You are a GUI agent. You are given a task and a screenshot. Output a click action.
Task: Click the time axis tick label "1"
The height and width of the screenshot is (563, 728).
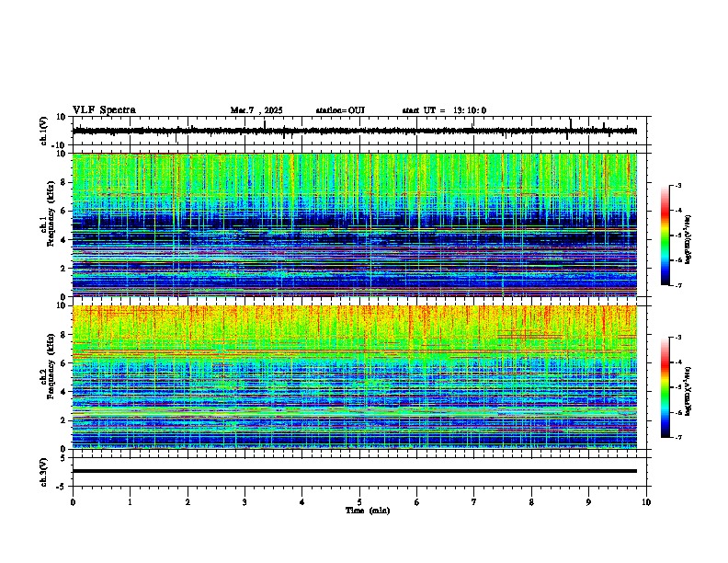coord(130,502)
